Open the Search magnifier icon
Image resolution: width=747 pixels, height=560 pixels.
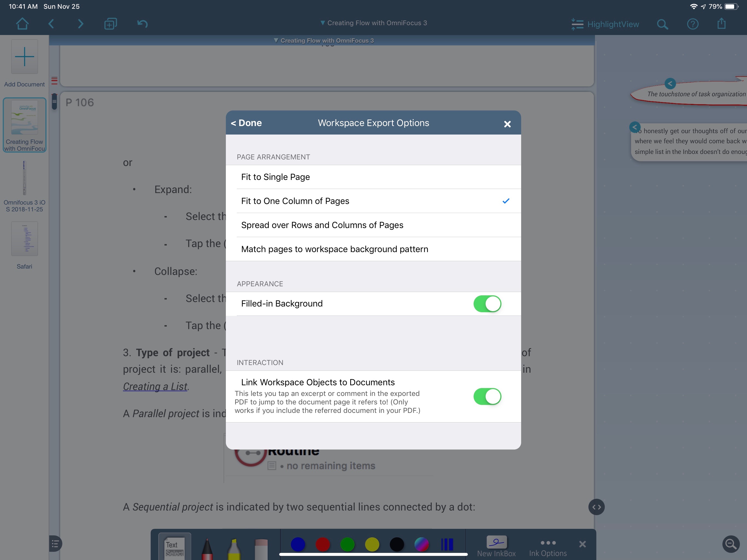(662, 24)
